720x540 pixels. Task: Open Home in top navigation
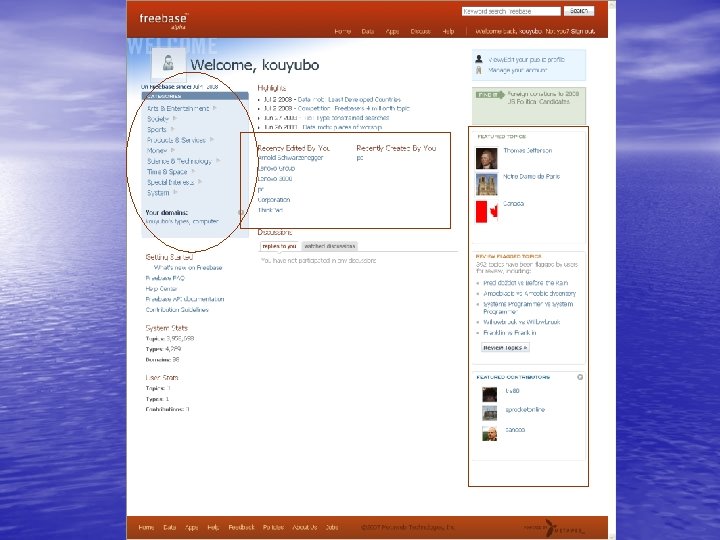pos(343,31)
